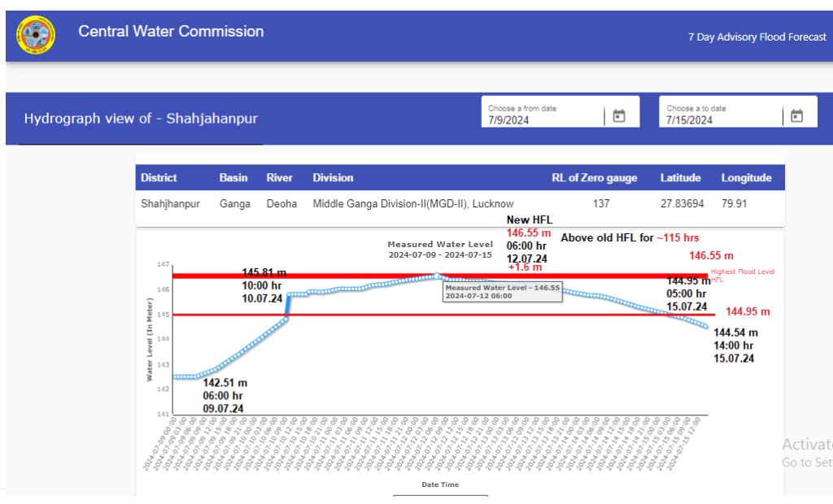Click the Latitude column header
833x504 pixels.
point(681,178)
